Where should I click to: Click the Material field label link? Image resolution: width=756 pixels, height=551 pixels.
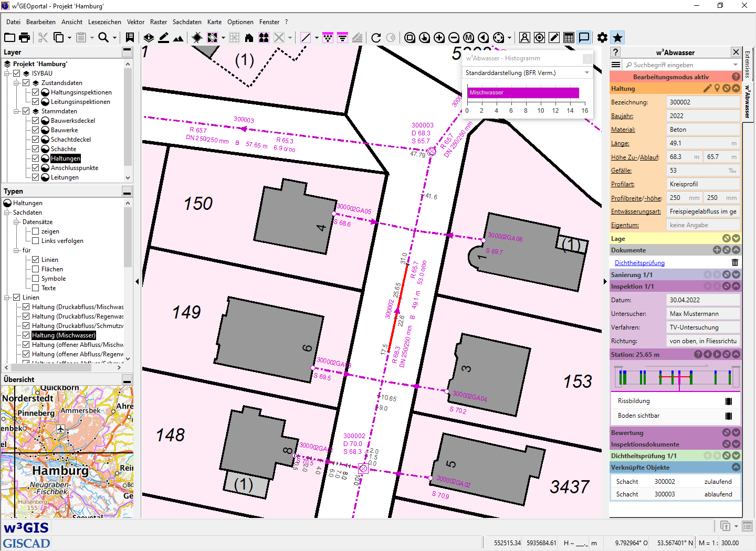(x=623, y=130)
